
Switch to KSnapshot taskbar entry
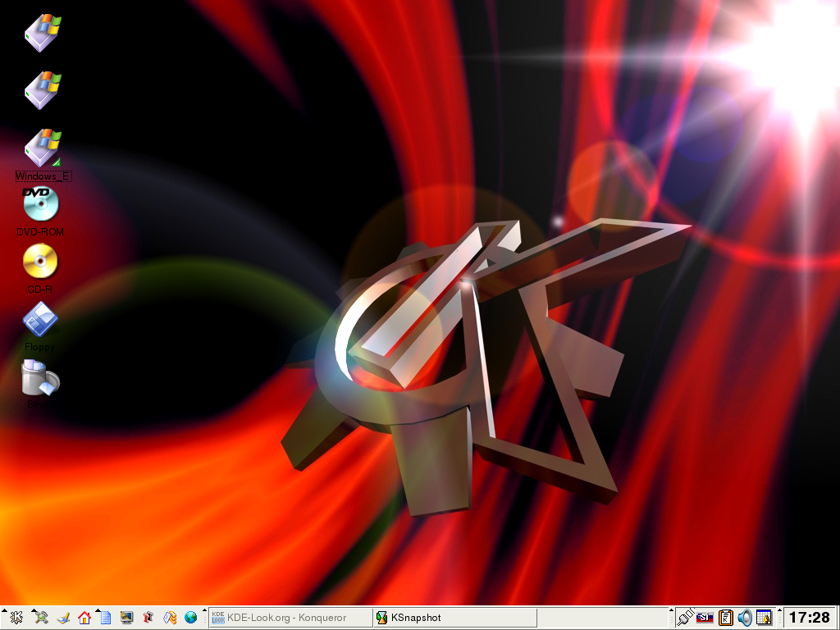(454, 618)
